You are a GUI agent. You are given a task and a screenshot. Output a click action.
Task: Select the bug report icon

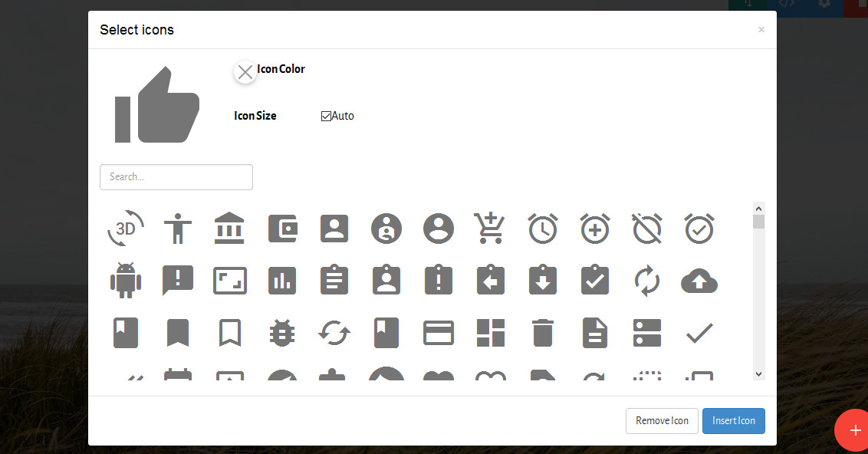(x=282, y=333)
